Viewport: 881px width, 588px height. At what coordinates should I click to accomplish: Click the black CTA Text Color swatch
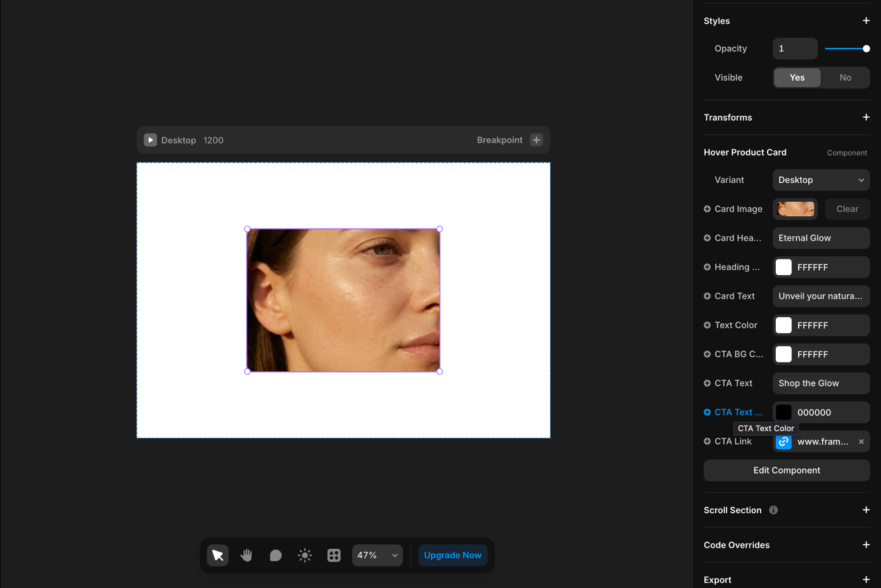pyautogui.click(x=784, y=413)
